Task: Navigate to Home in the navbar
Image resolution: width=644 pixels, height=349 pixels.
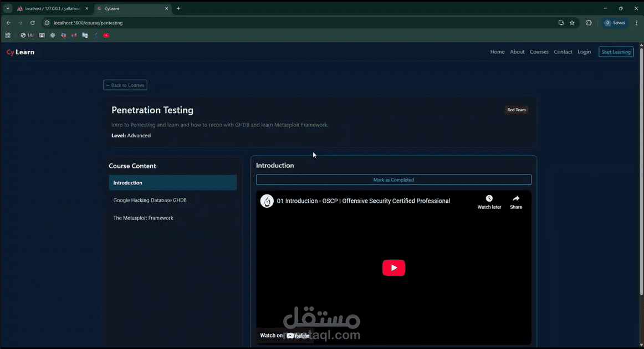Action: tap(497, 52)
